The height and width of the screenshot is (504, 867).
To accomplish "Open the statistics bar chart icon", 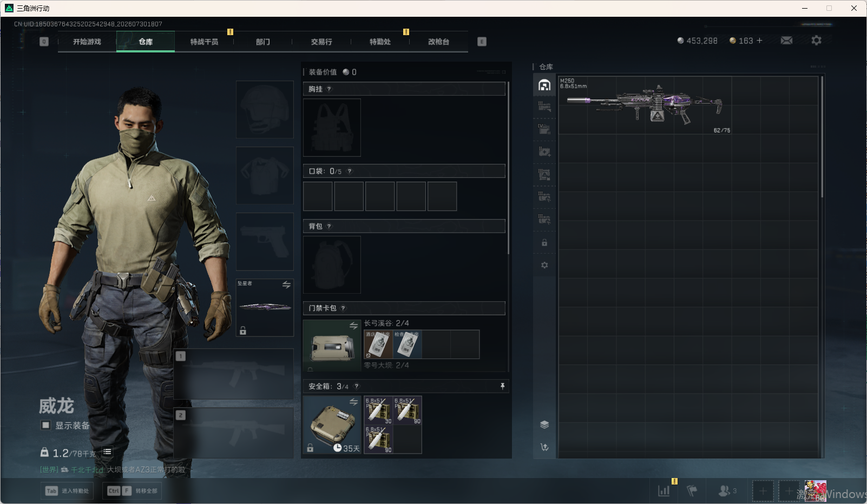I will click(664, 491).
